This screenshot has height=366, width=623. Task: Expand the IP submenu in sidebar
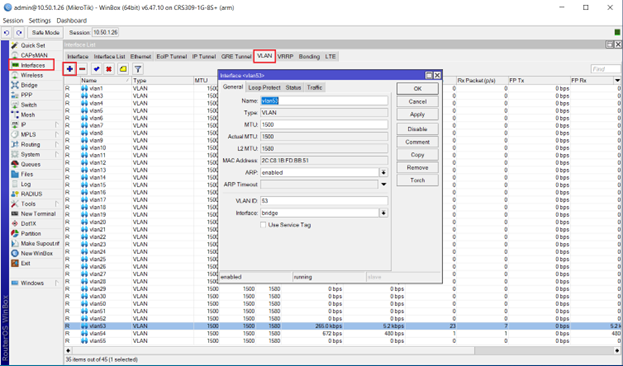56,125
